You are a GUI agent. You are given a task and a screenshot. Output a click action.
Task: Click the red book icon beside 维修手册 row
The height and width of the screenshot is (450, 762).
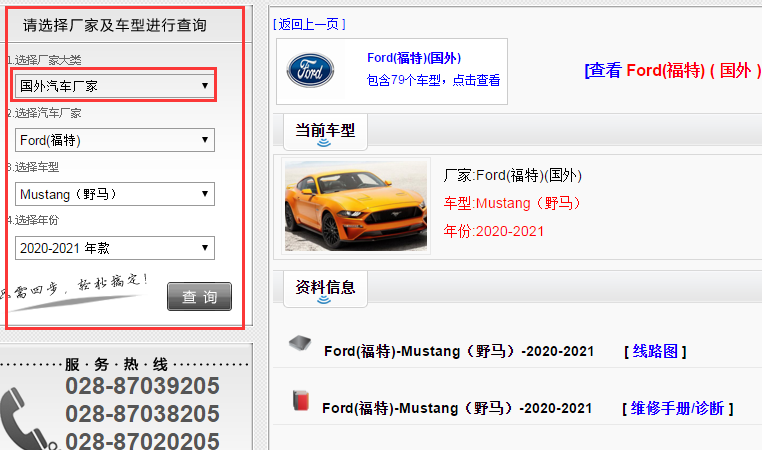[x=301, y=400]
